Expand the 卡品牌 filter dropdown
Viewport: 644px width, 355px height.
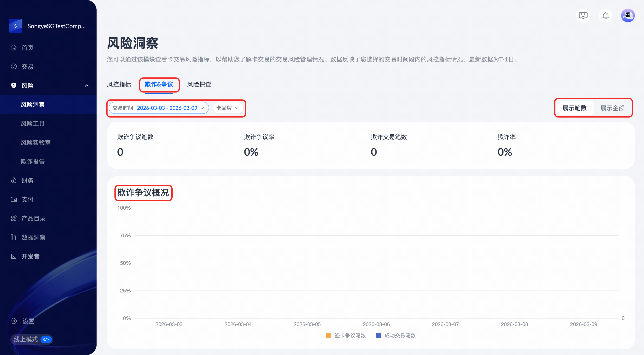[228, 108]
